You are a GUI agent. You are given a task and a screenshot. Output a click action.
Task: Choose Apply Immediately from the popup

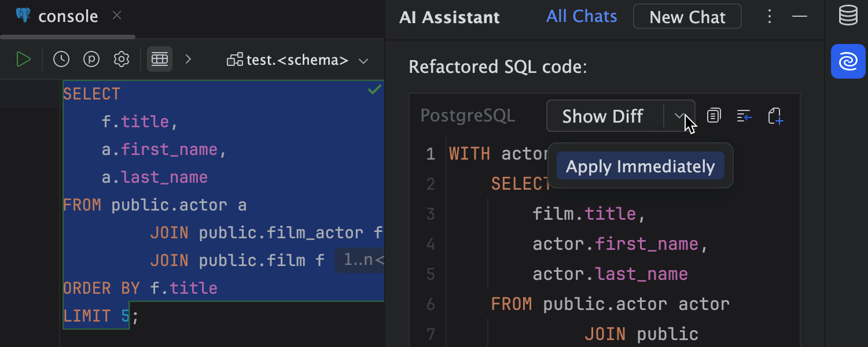pyautogui.click(x=641, y=166)
